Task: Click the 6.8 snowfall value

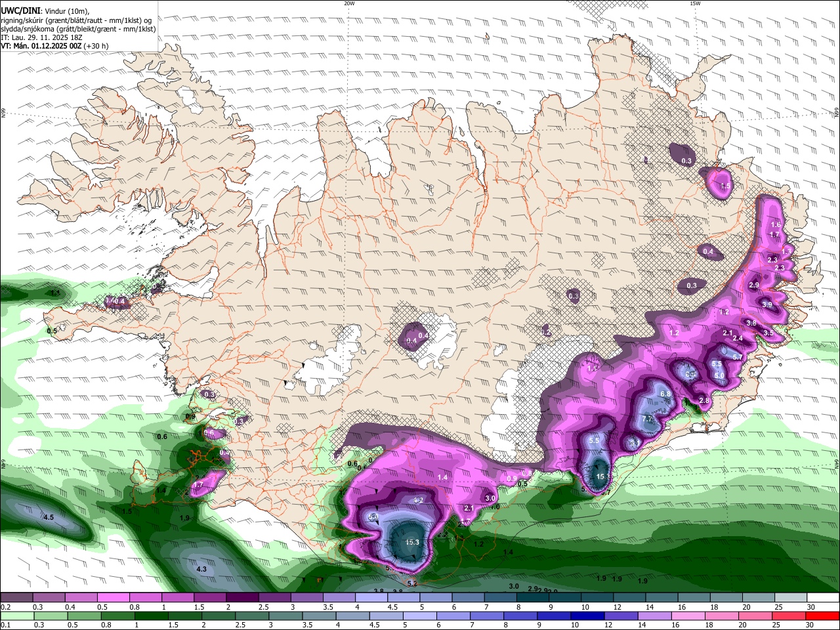Action: [x=665, y=394]
